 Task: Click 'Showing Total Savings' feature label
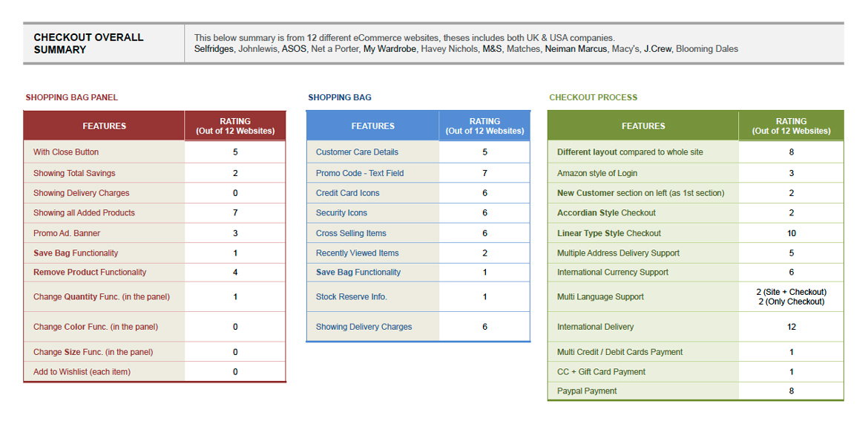click(x=74, y=173)
